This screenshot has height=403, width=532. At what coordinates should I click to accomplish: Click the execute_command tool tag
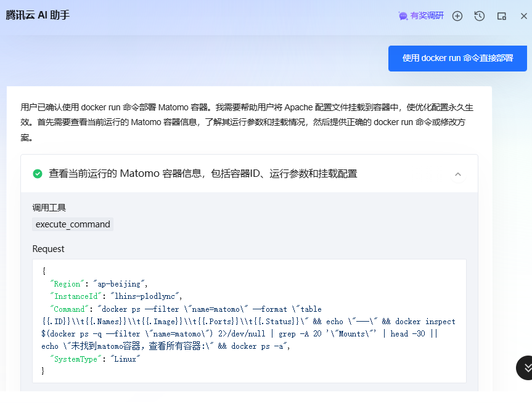(73, 224)
